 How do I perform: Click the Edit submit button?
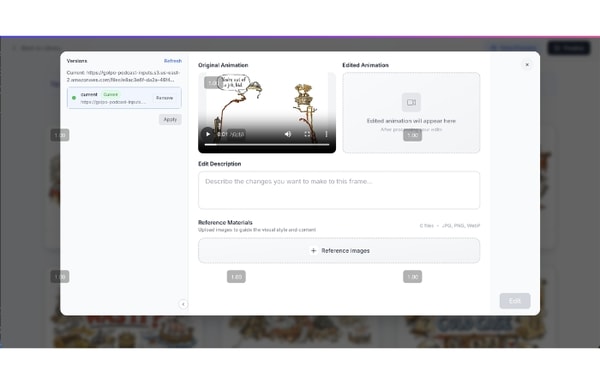click(x=515, y=301)
